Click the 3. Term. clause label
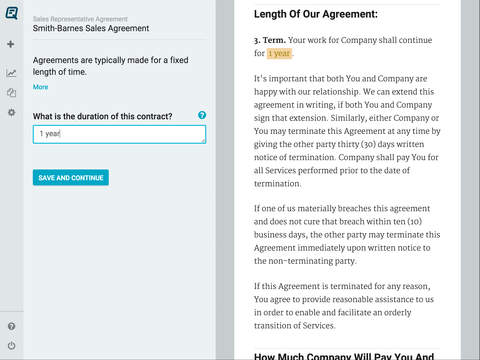Screen dimensions: 480x360 point(270,40)
